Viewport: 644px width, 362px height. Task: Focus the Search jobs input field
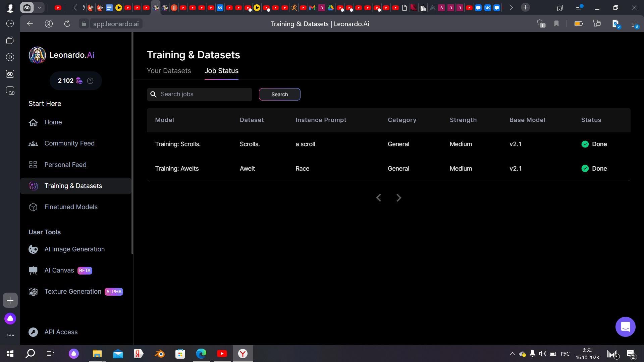pos(204,95)
